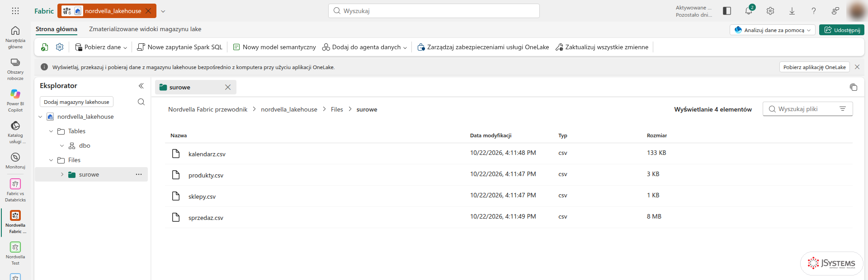Click Zarządzaj zabezpieczeniami usługi OneLake
This screenshot has width=868, height=280.
pyautogui.click(x=483, y=47)
